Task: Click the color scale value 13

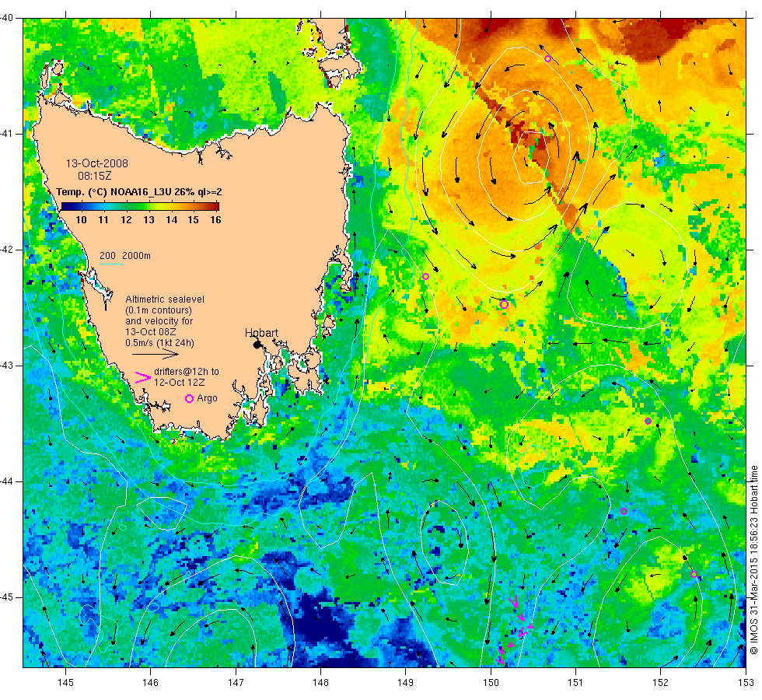Action: tap(149, 219)
